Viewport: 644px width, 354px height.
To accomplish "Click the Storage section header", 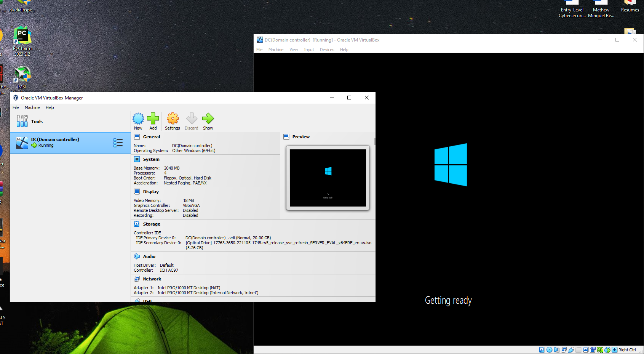I will coord(152,224).
